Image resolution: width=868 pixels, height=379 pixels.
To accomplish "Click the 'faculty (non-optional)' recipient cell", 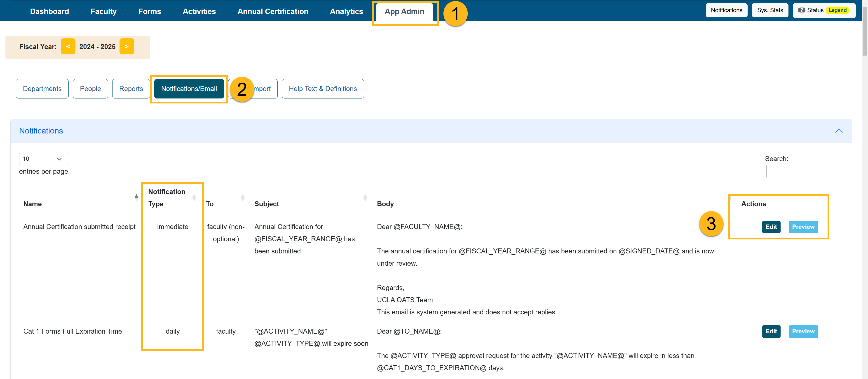I will click(225, 233).
